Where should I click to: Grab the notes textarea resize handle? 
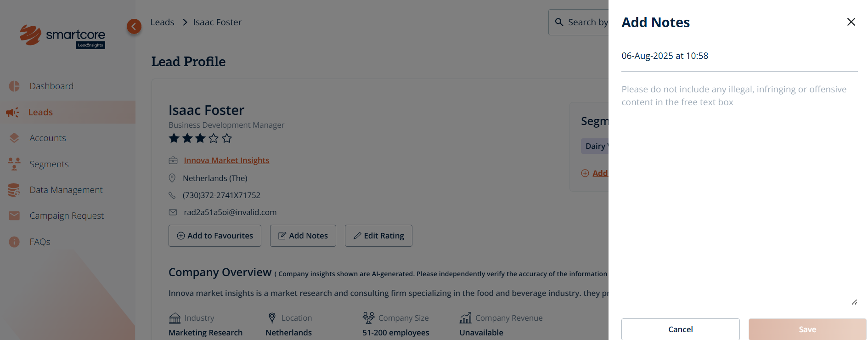[x=854, y=302]
